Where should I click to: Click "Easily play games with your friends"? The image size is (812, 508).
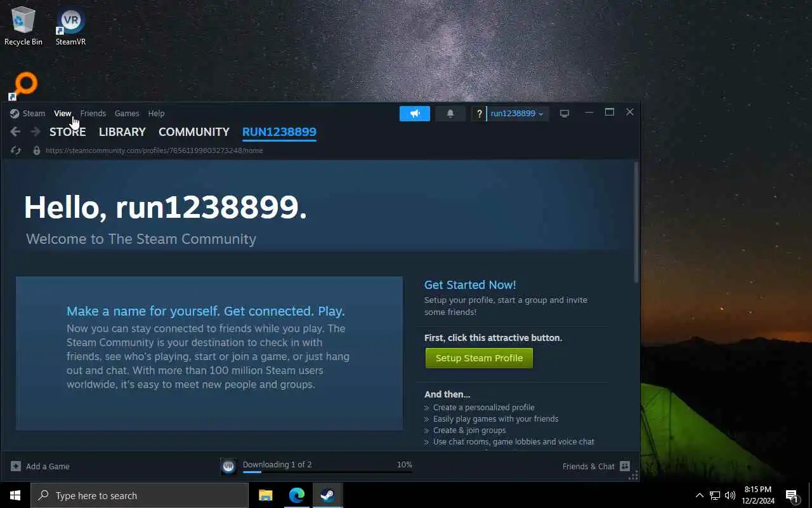[x=495, y=419]
